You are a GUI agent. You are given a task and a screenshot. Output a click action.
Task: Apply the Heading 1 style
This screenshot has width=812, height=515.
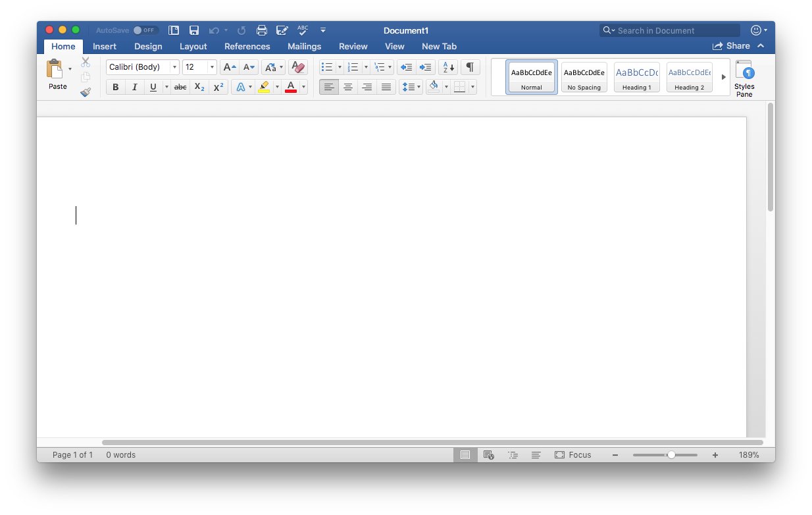click(x=636, y=76)
